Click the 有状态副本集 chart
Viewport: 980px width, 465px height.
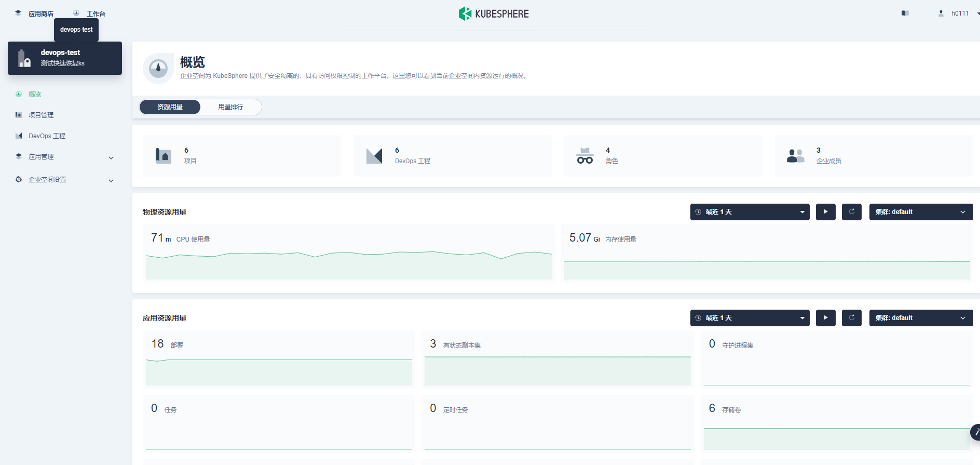coord(557,371)
